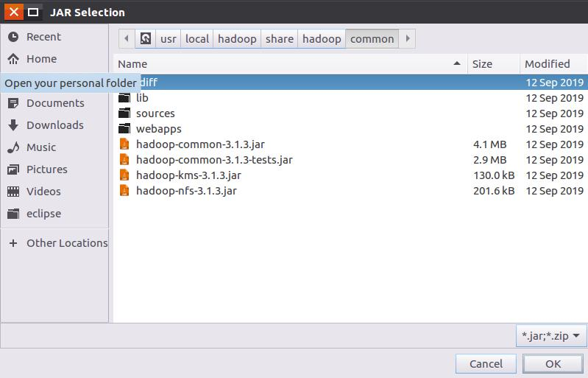
Task: Select the sources folder icon
Action: (124, 113)
